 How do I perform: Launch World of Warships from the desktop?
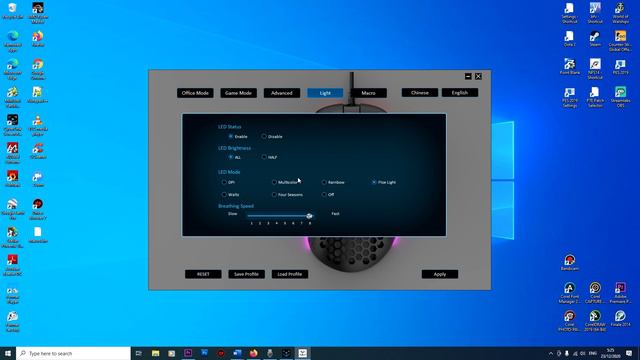[620, 12]
